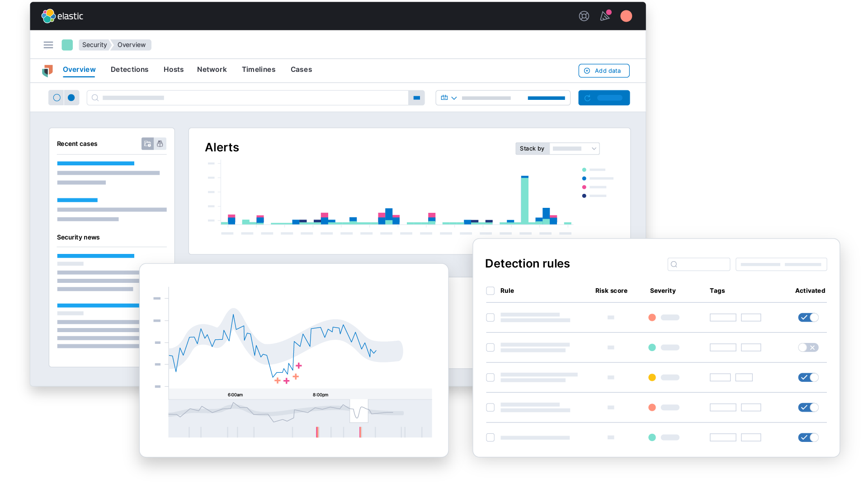Click the Add data button
Screen dimensions: 868x488
(604, 70)
